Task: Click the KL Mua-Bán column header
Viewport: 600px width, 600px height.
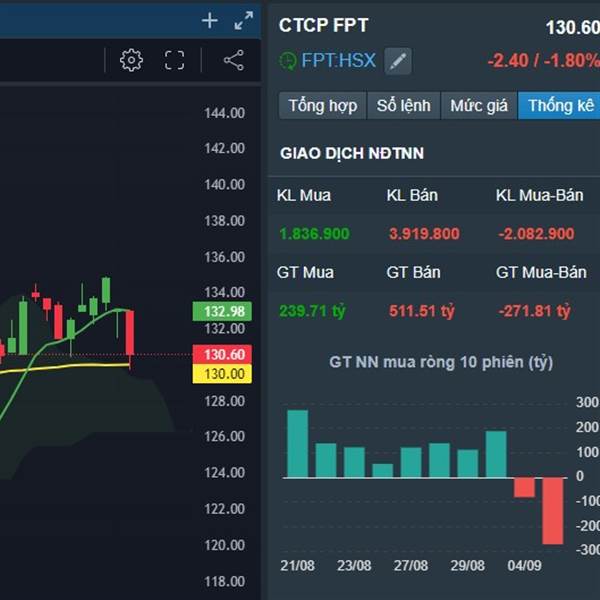Action: click(540, 196)
